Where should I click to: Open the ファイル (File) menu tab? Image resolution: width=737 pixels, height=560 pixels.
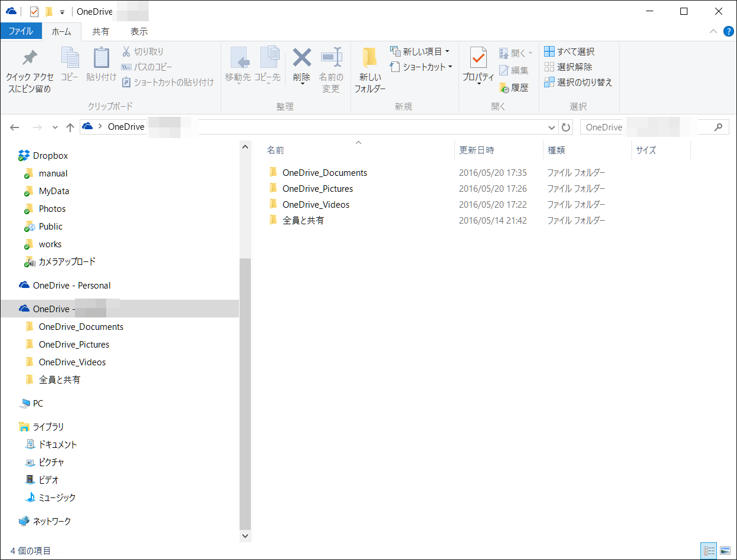(x=21, y=31)
